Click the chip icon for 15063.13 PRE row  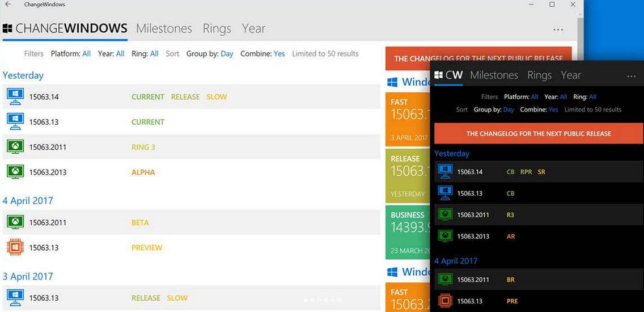445,301
